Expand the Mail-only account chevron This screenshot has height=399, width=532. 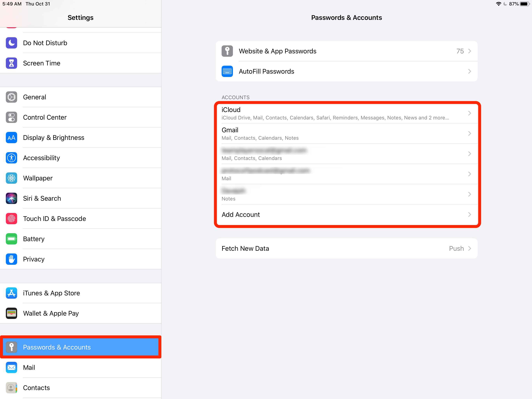[469, 174]
